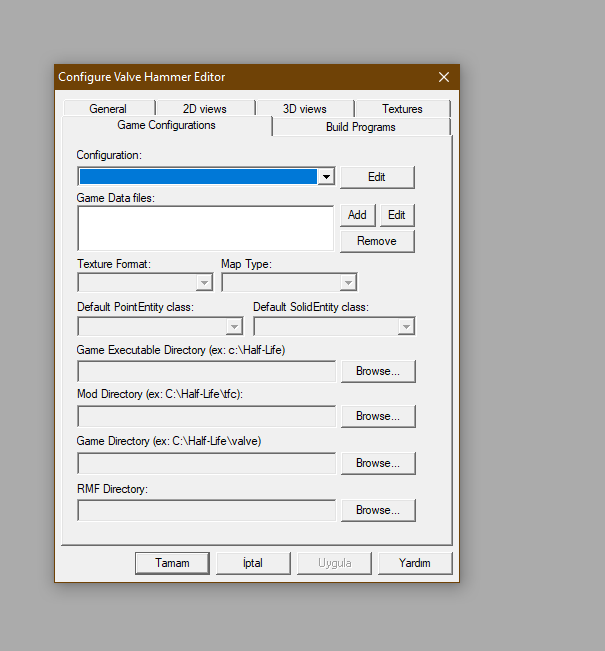The width and height of the screenshot is (605, 651).
Task: Click Edit beside the Game Data files list
Action: point(397,215)
